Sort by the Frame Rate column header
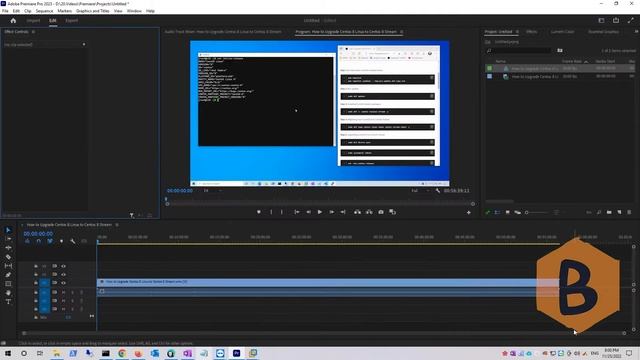 (572, 62)
